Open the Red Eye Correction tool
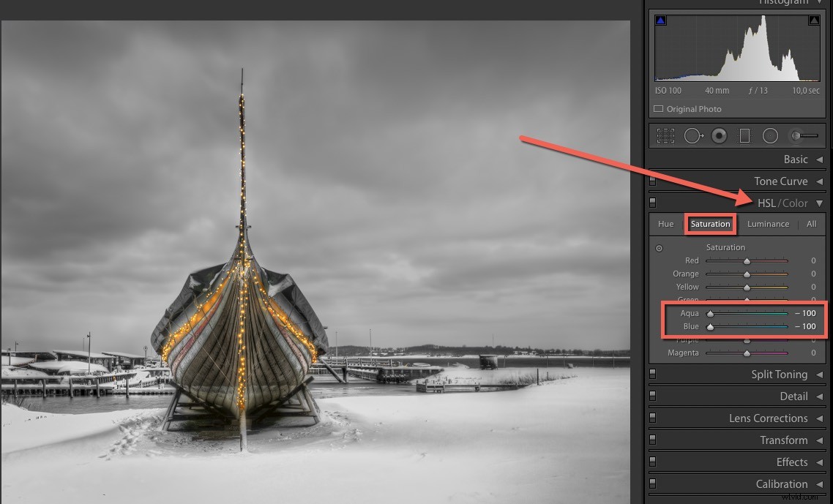Image resolution: width=833 pixels, height=504 pixels. [x=719, y=135]
